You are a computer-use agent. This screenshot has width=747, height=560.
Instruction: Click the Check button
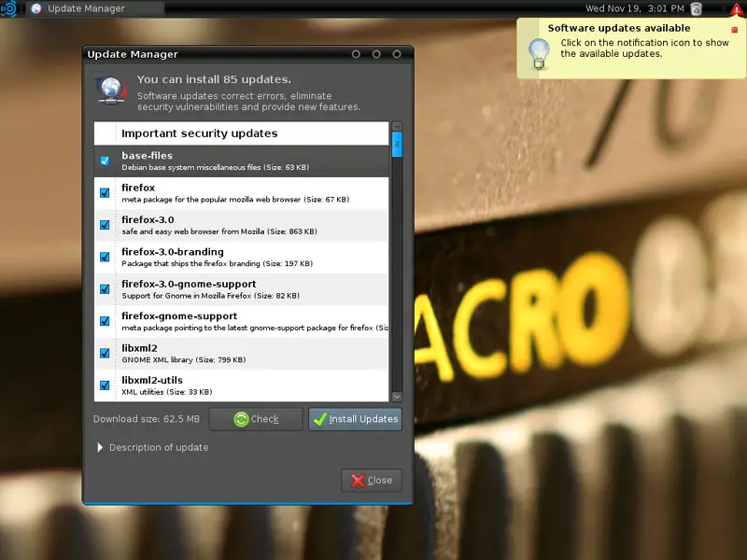click(x=256, y=419)
